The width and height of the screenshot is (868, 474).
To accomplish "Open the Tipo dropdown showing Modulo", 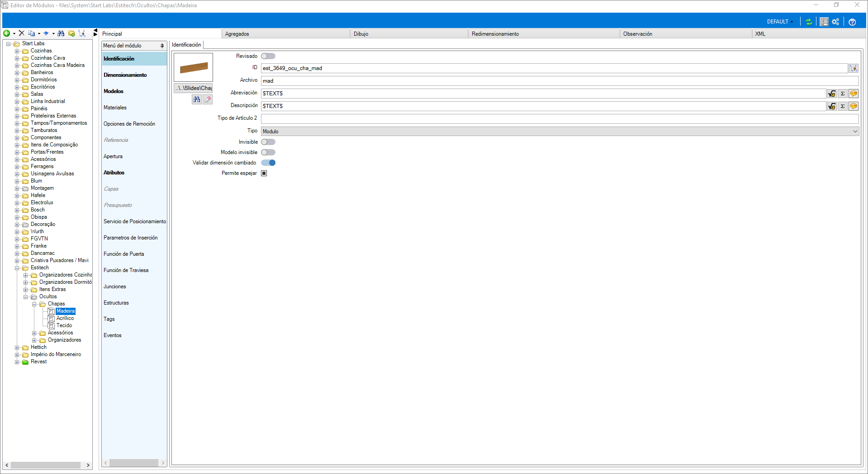I will point(560,131).
